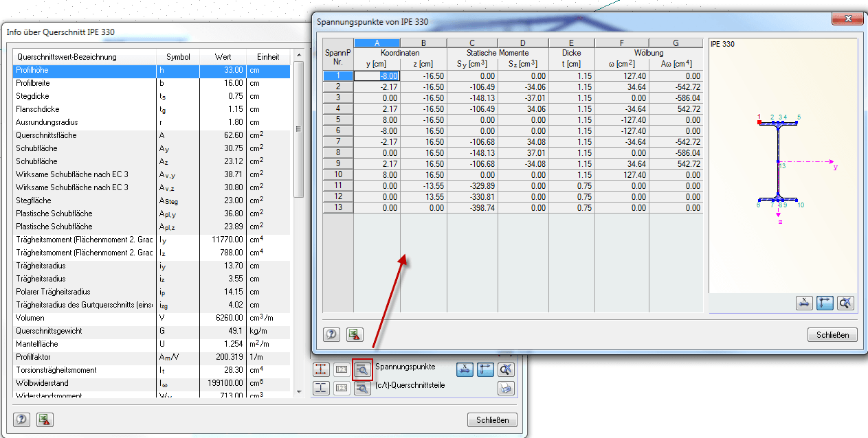The width and height of the screenshot is (868, 438).
Task: Print the cross-section graphic
Action: tap(507, 388)
